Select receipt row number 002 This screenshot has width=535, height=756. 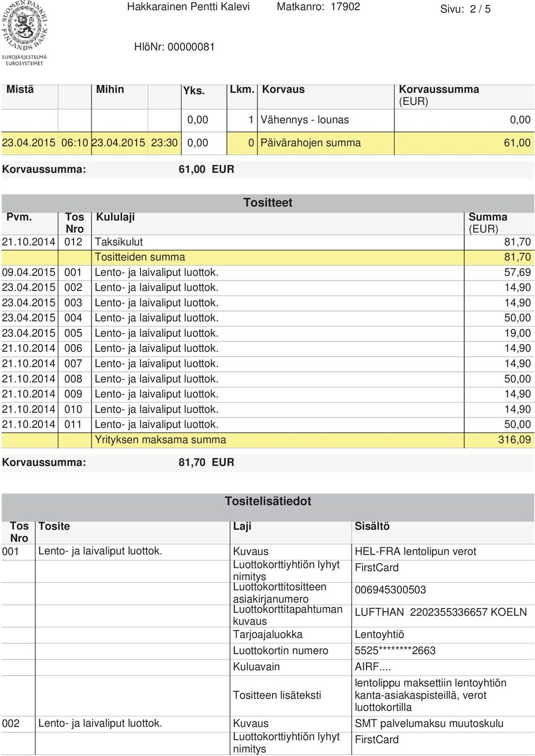[267, 288]
